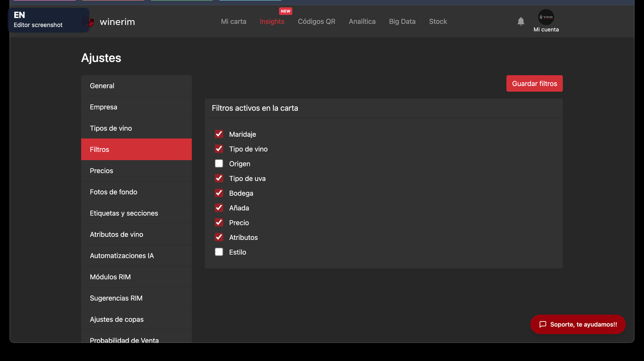Enable the Origen filter checkbox
The image size is (644, 361).
point(219,164)
